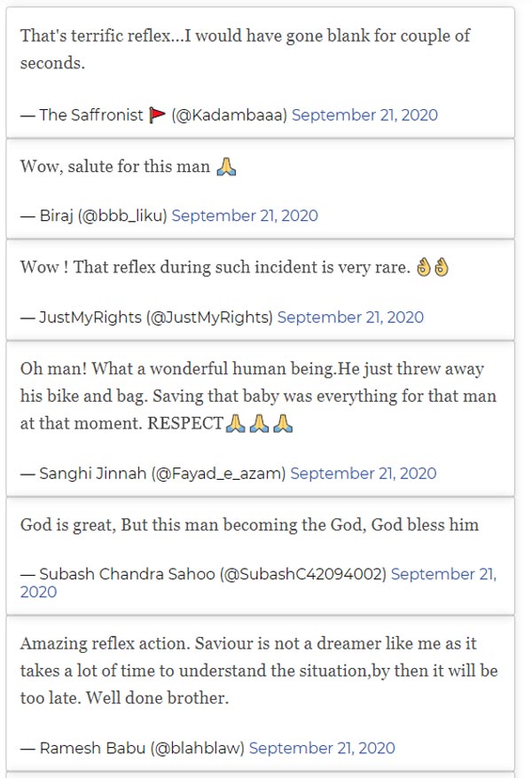The height and width of the screenshot is (778, 532).
Task: Click the red flag emoji beside The Saffronist
Action: (x=157, y=114)
